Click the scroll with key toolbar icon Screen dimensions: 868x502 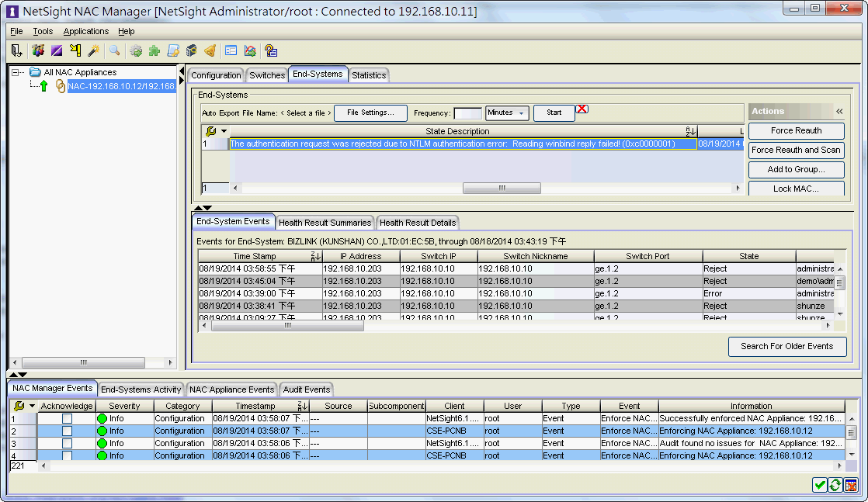point(173,51)
